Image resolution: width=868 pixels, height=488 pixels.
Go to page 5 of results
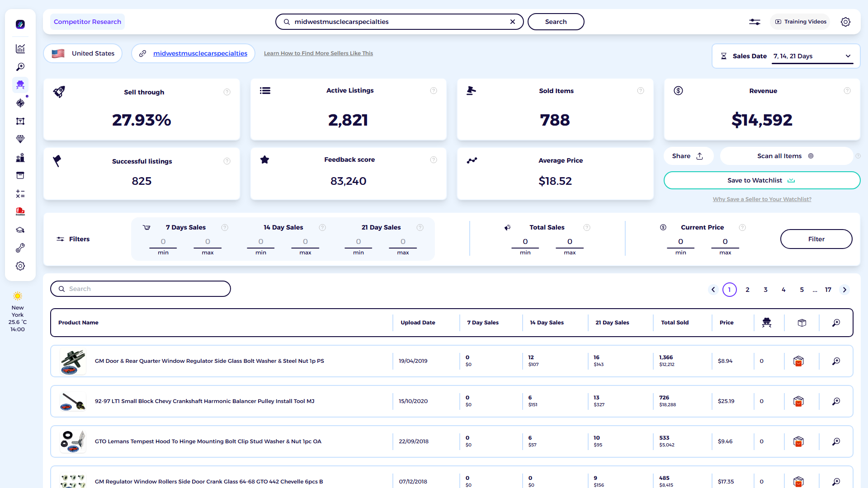802,290
